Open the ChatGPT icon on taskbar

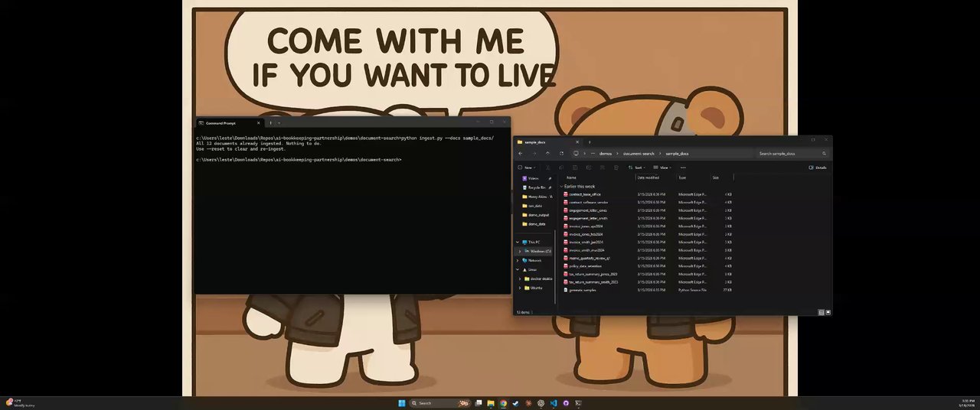coord(541,403)
